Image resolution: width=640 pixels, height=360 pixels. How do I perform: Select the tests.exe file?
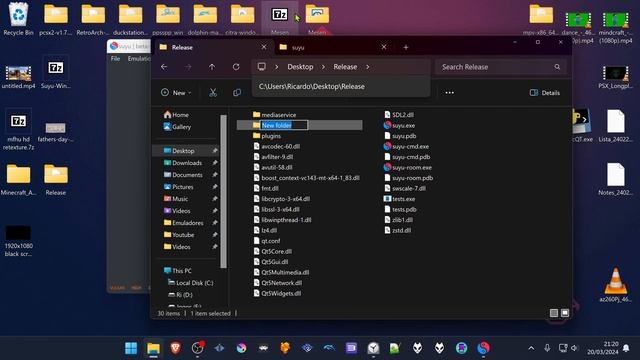(x=400, y=199)
